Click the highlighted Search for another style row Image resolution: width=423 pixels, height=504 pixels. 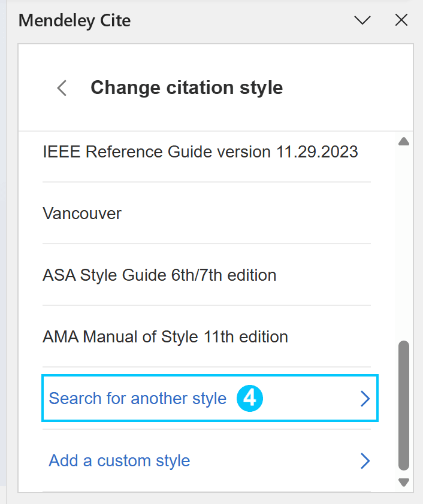pyautogui.click(x=210, y=398)
